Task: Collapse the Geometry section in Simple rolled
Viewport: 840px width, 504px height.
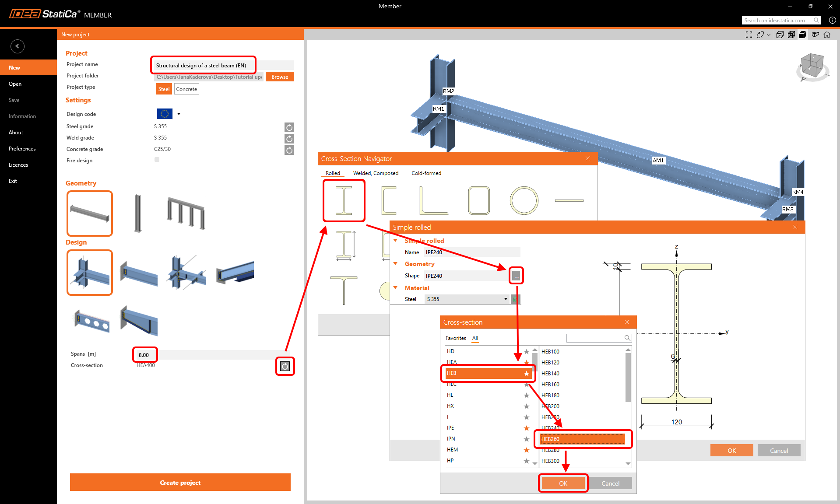Action: [396, 264]
